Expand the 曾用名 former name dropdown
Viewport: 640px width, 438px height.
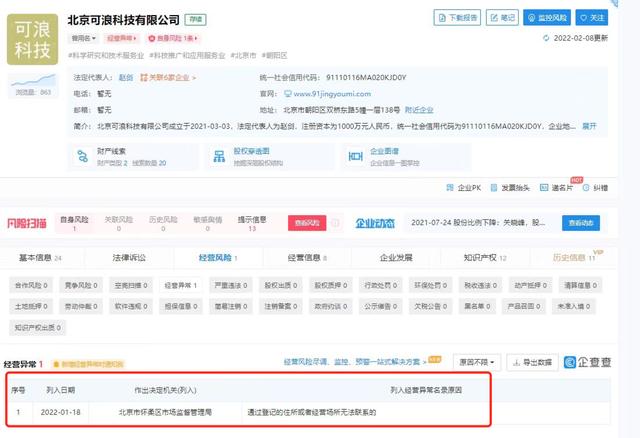click(84, 38)
